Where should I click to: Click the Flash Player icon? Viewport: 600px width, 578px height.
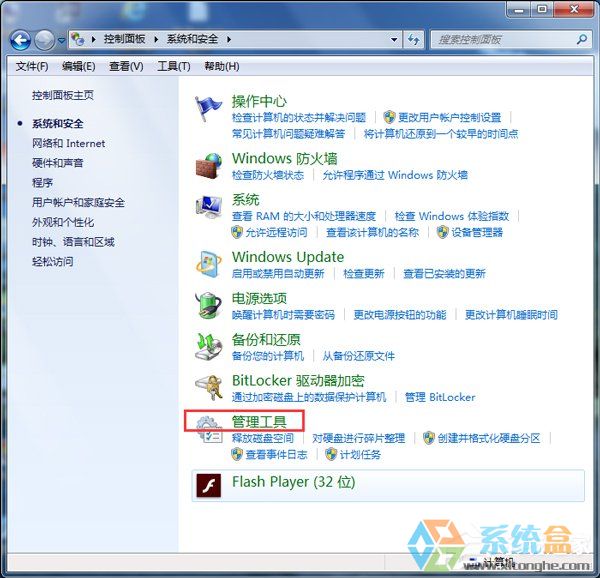(x=209, y=485)
